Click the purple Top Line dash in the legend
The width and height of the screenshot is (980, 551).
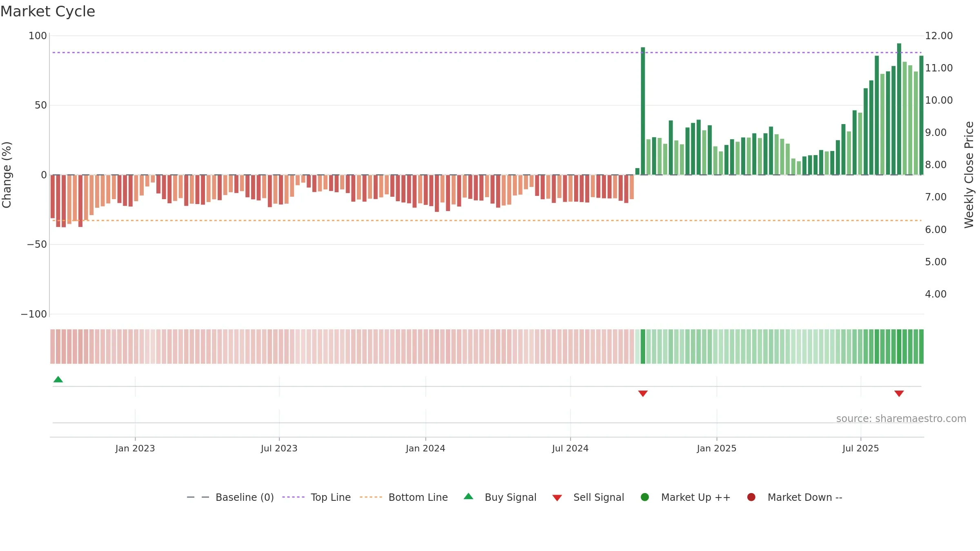(x=293, y=497)
